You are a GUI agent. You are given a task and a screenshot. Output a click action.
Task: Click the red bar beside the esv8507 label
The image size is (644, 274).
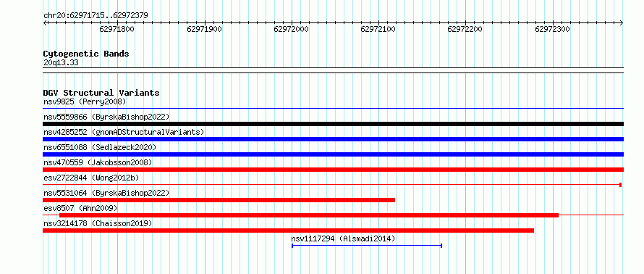click(x=309, y=215)
